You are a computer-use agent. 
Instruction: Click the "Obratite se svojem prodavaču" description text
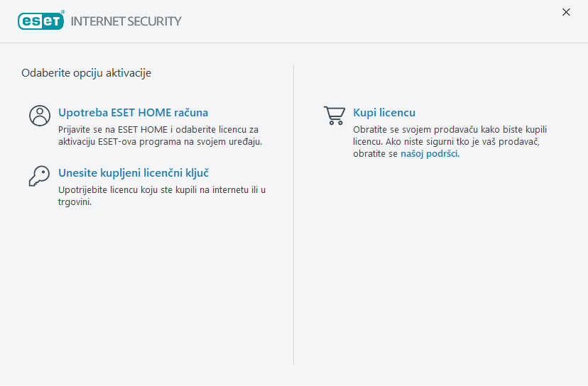(x=450, y=130)
